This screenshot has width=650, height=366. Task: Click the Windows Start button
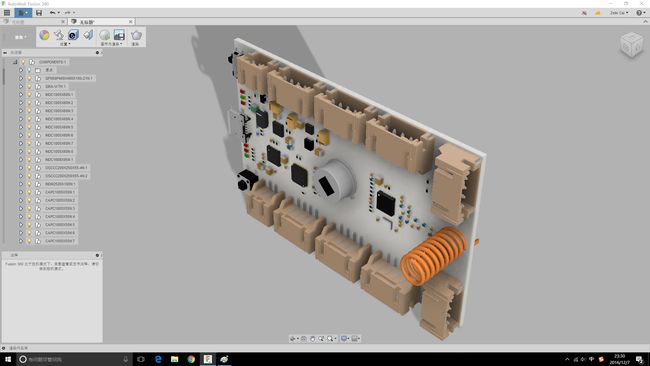click(x=7, y=359)
